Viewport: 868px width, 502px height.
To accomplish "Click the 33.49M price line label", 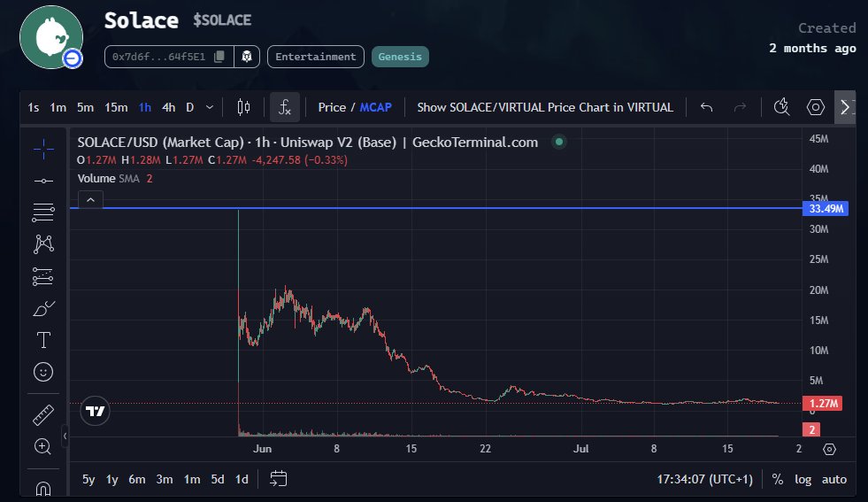I will [x=826, y=208].
